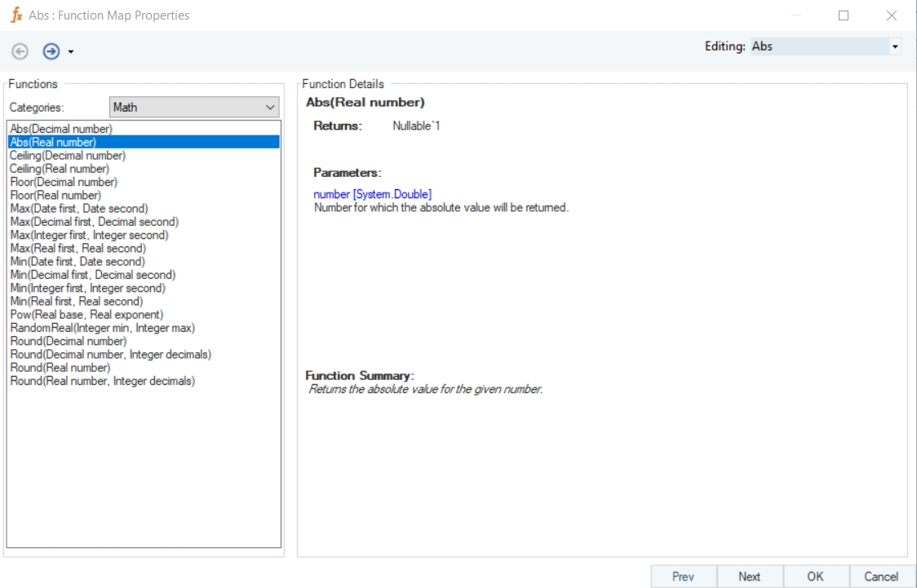Click the Cancel button
Image resolution: width=917 pixels, height=588 pixels.
click(x=880, y=576)
